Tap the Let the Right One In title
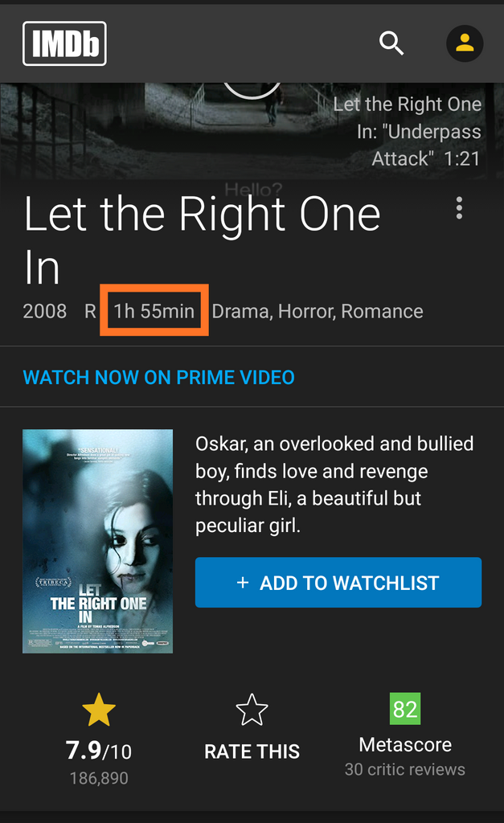Viewport: 504px width, 823px height. tap(202, 240)
